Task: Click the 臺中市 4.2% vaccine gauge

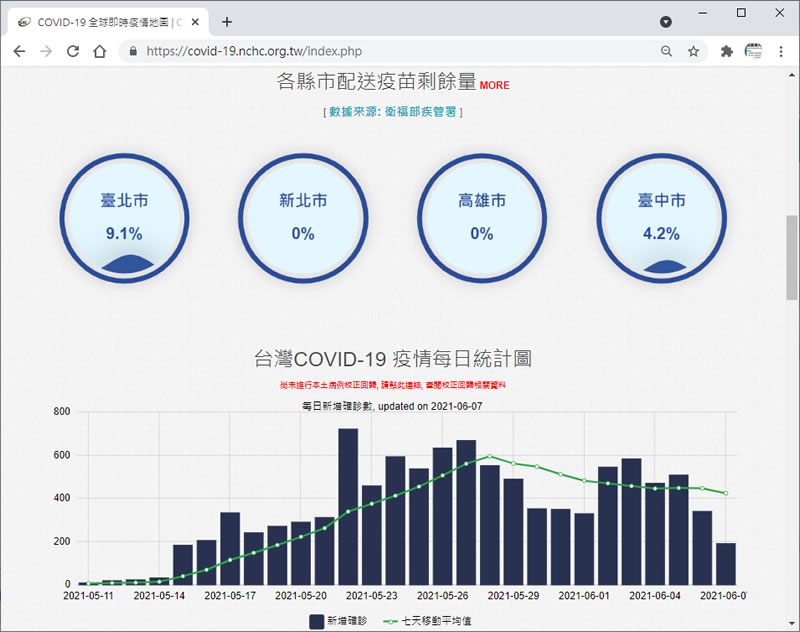Action: (x=661, y=218)
